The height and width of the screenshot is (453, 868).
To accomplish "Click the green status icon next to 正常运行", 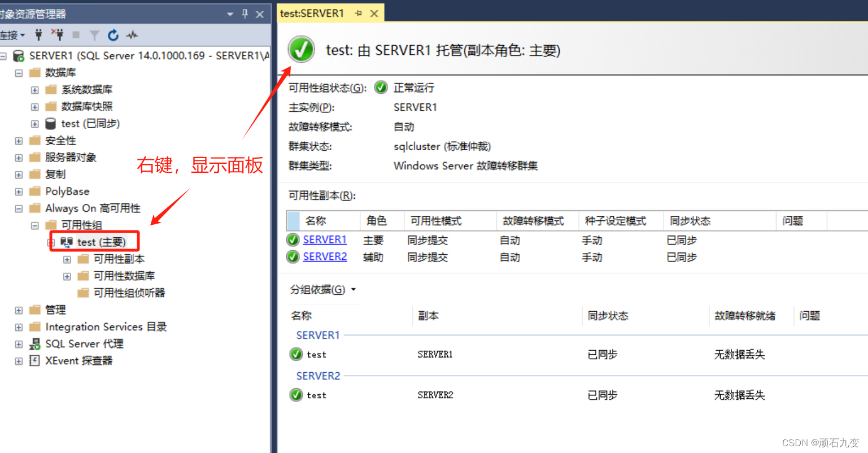I will point(381,88).
